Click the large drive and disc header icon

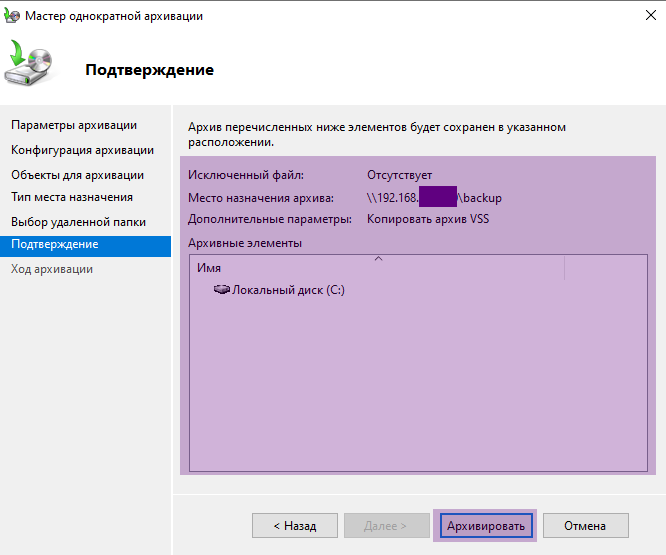(28, 63)
